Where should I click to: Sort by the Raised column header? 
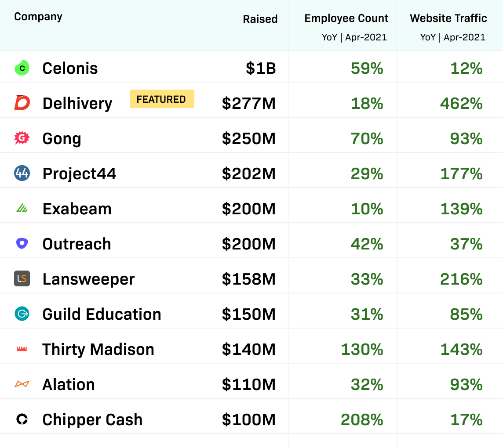260,19
